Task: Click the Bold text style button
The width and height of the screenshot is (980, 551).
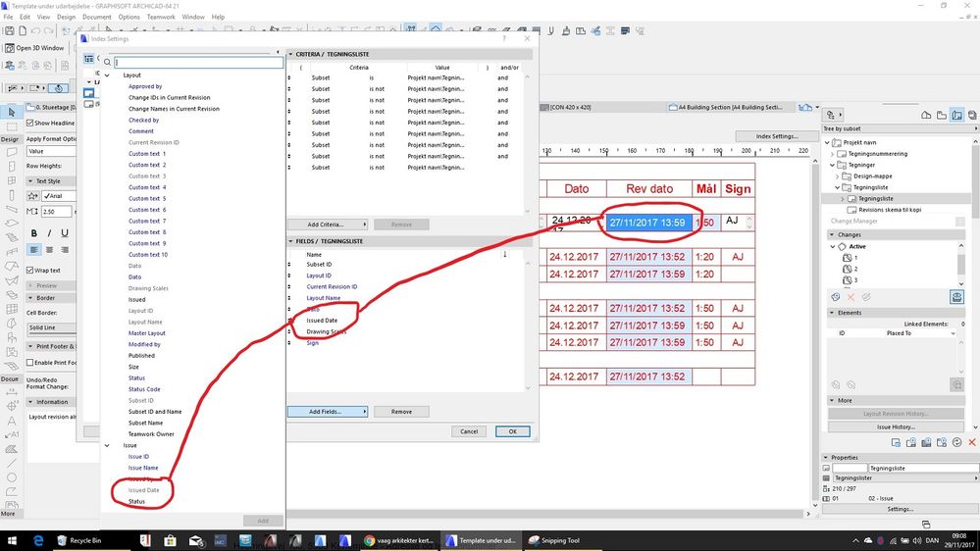Action: [x=33, y=233]
